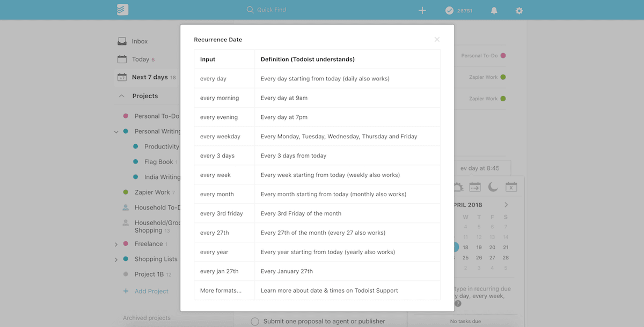Go to next month in calendar
The width and height of the screenshot is (644, 327).
[x=506, y=205]
